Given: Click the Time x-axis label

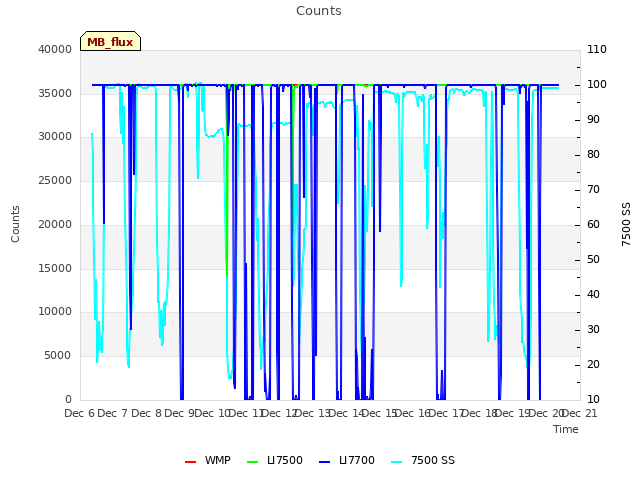Looking at the screenshot, I should (x=566, y=429).
